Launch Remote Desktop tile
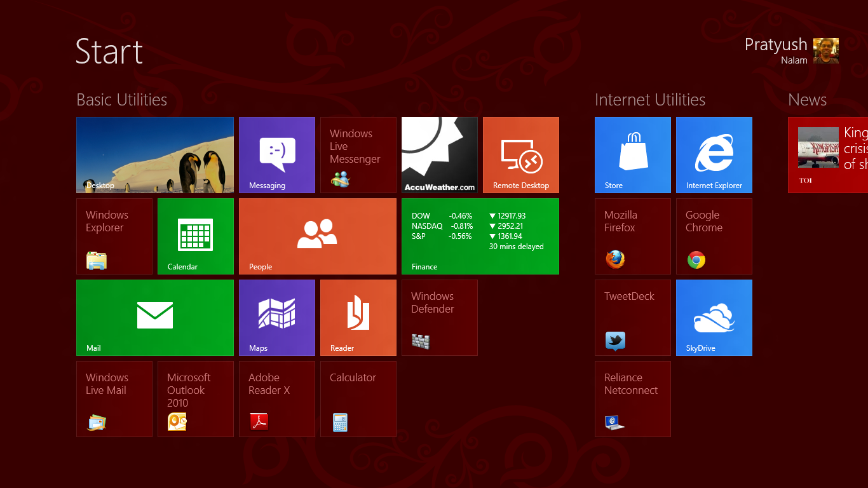The image size is (868, 488). (x=521, y=155)
